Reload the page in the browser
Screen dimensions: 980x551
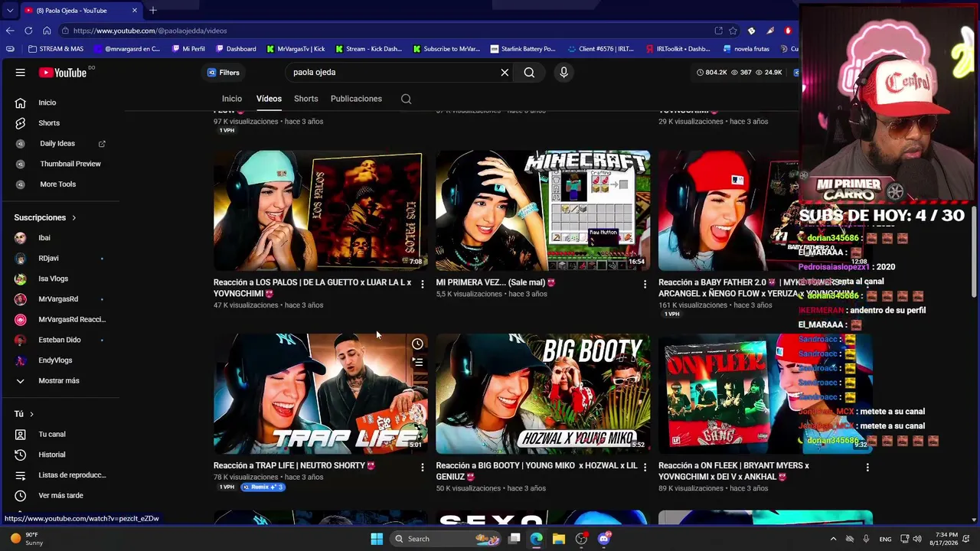tap(28, 31)
